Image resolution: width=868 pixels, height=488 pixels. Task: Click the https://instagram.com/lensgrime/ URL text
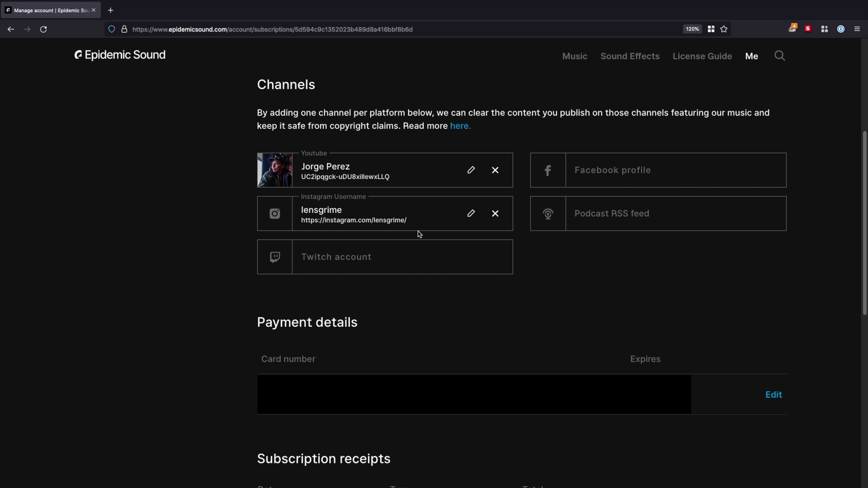[x=354, y=220]
